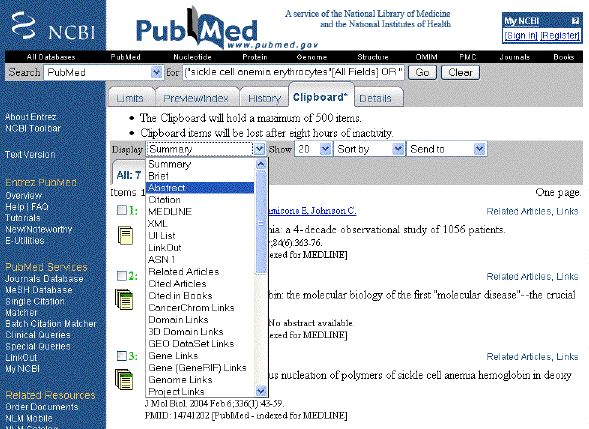Viewport: 589px width, 429px height.
Task: Click the NCBI logo
Action: [53, 26]
